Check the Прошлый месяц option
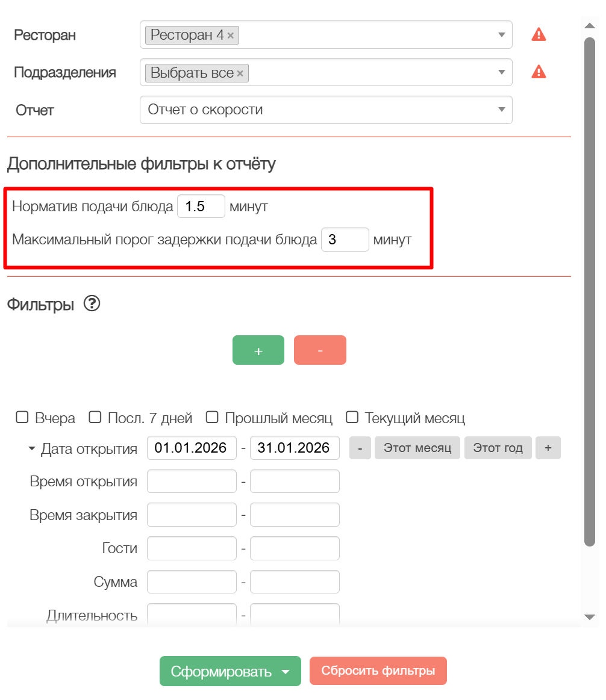606x700 pixels. (212, 417)
